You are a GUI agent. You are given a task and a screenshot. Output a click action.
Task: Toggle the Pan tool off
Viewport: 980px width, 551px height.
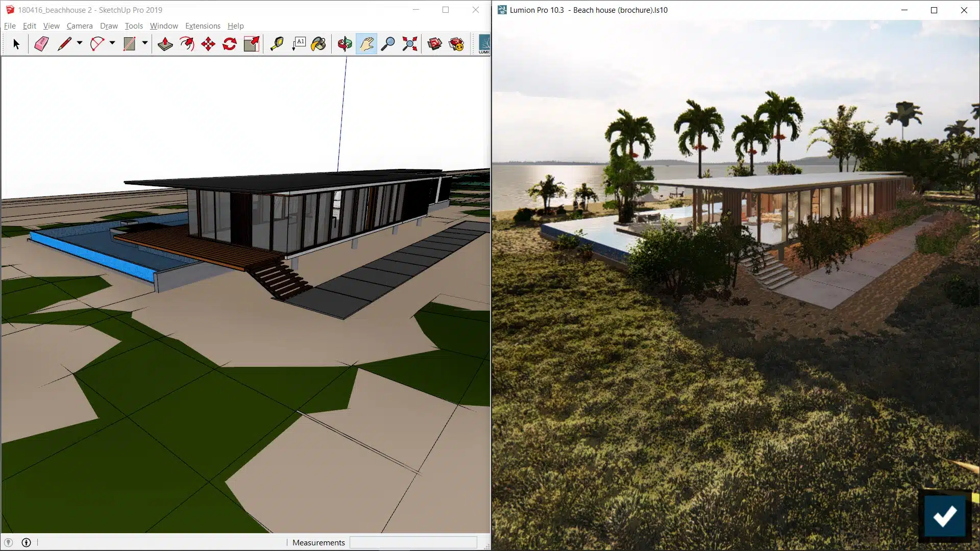367,44
